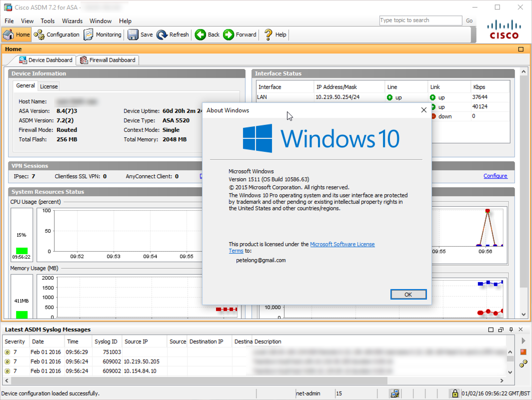Click the memory usage 411MB gauge

[x=21, y=297]
